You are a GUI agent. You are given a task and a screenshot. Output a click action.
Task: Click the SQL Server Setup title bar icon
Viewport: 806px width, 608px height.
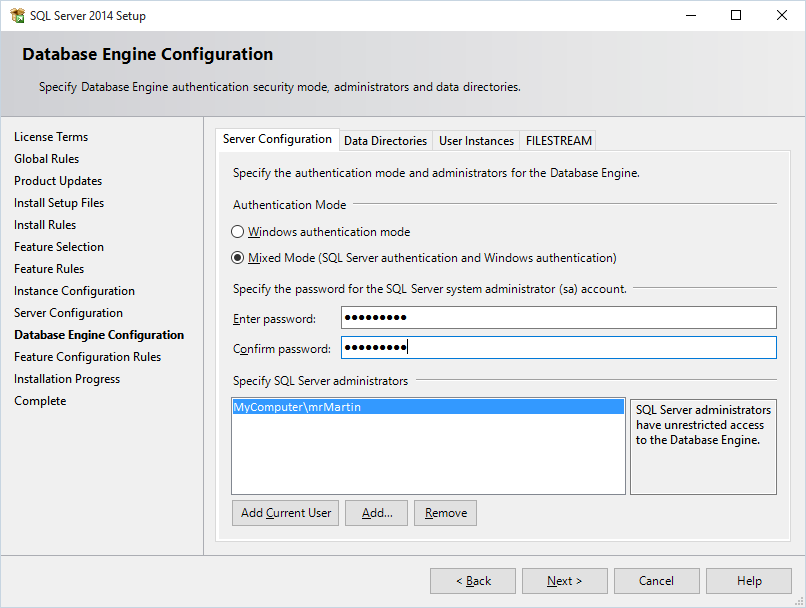click(17, 15)
